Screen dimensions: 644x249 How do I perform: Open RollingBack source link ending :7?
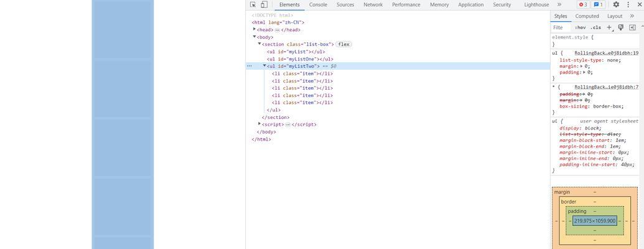606,87
